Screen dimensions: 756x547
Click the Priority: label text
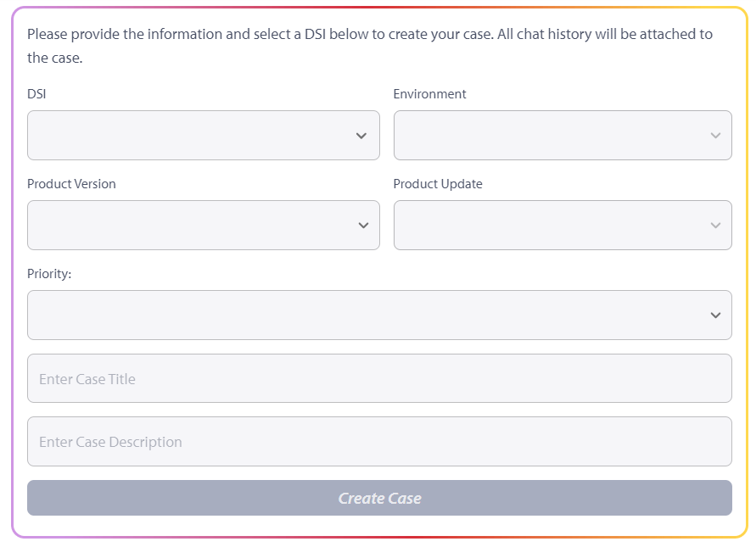[49, 274]
